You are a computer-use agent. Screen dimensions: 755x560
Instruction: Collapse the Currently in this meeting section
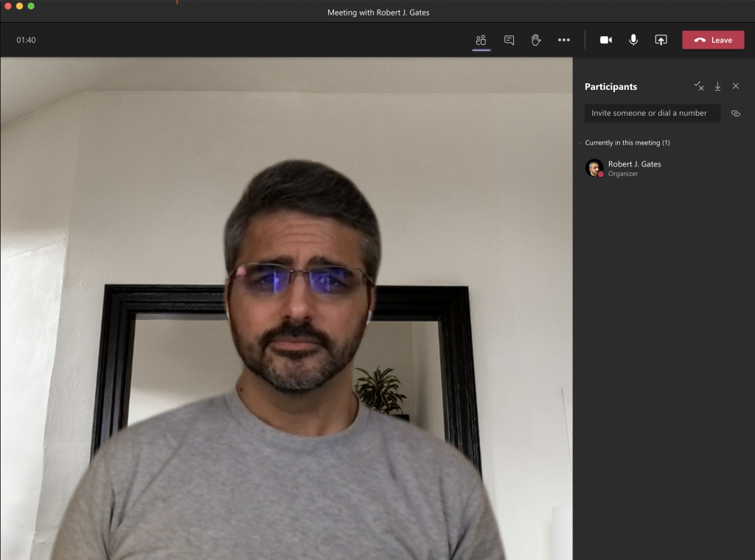580,143
